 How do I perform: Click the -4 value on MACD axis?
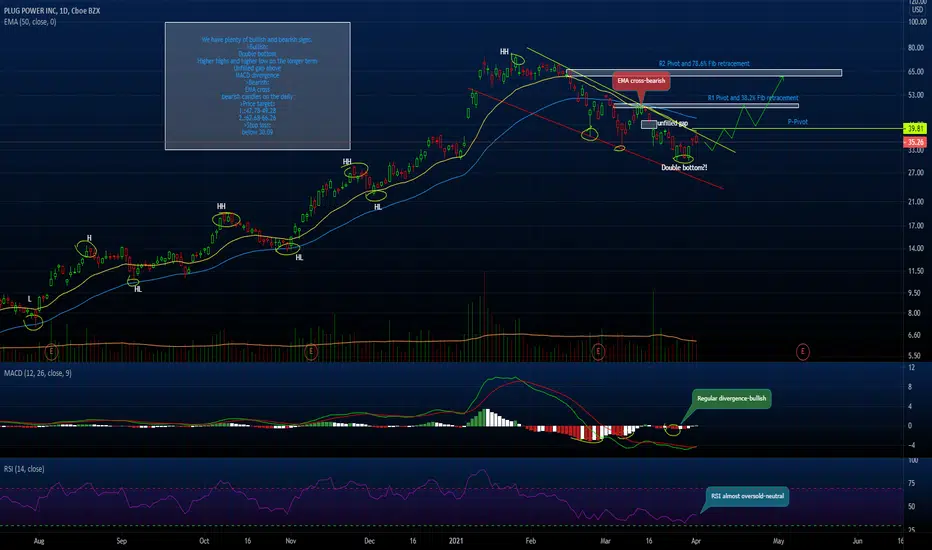[911, 445]
